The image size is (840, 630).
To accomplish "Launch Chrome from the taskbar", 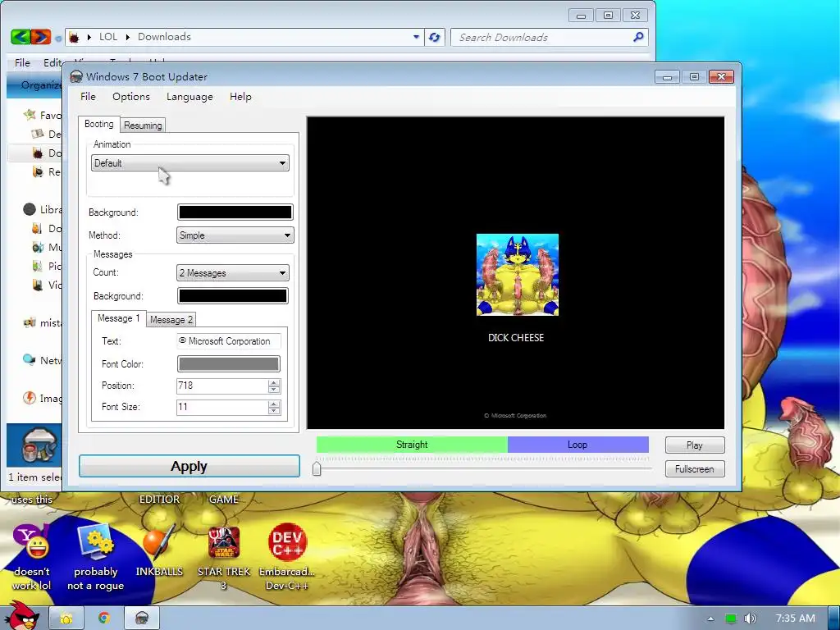I will tap(104, 619).
